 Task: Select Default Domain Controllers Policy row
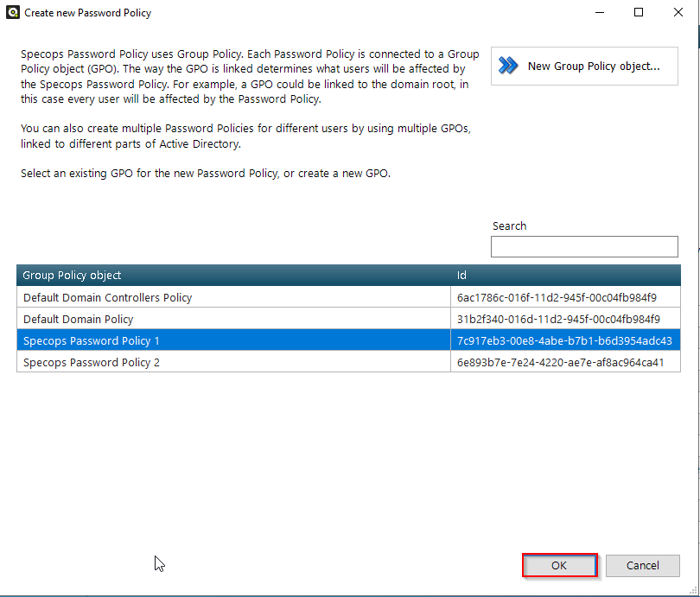pos(348,297)
